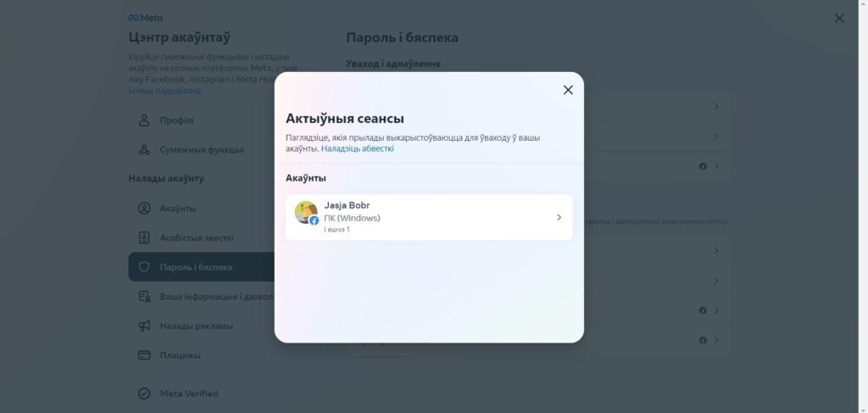Click the Meta Verified checkmark badge icon
The image size is (868, 413).
coord(144,393)
